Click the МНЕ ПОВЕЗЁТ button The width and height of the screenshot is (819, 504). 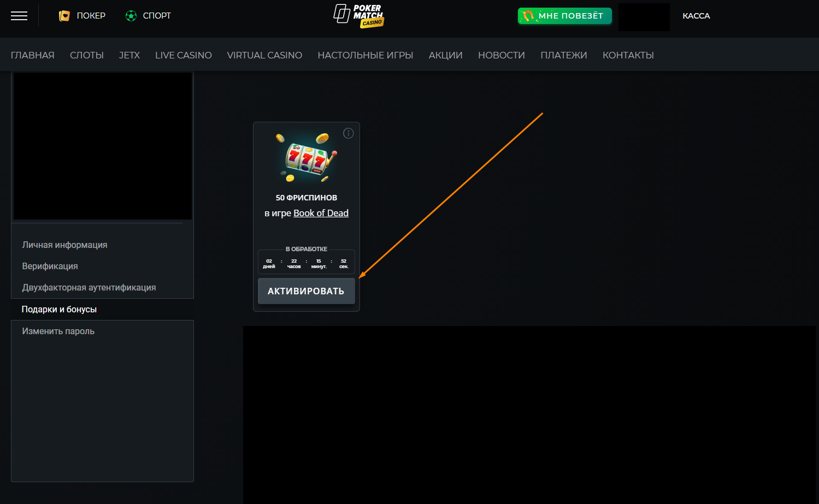coord(565,16)
